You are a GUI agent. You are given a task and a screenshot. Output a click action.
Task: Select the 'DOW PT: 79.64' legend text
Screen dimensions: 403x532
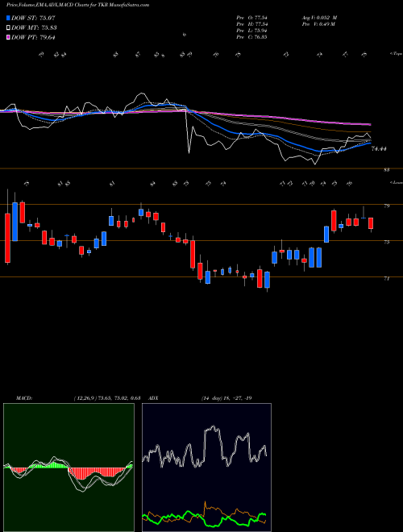click(x=33, y=37)
